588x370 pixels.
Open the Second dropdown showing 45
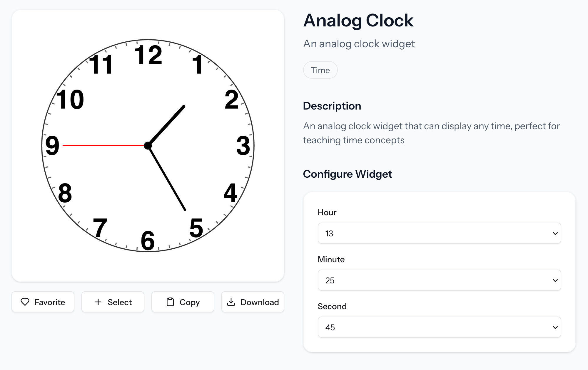pyautogui.click(x=439, y=327)
